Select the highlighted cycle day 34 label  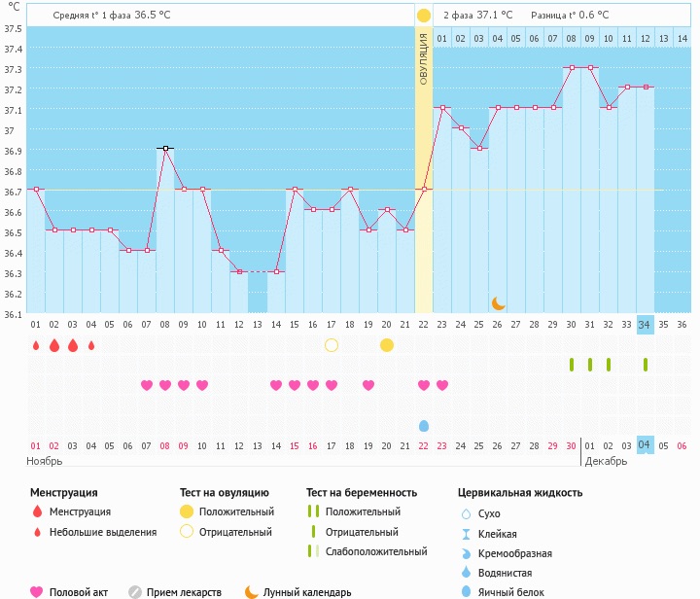[x=646, y=325]
